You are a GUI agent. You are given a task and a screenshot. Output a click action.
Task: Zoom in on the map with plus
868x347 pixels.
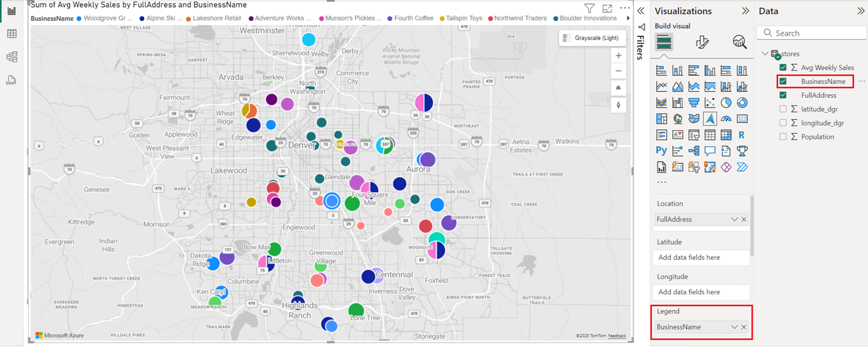pyautogui.click(x=618, y=56)
